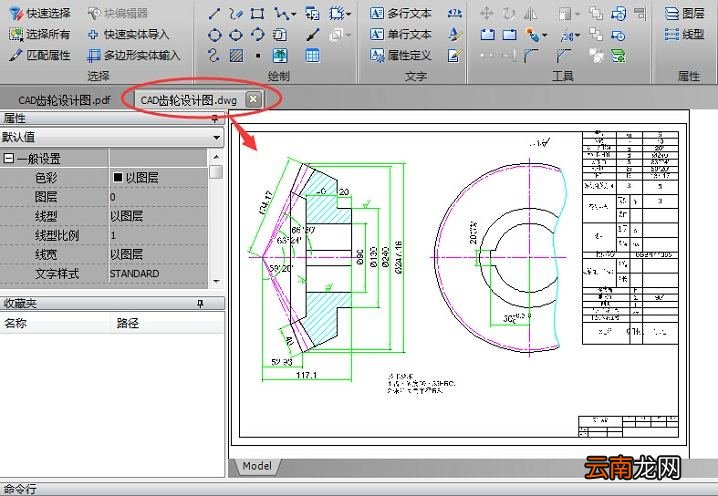This screenshot has height=496, width=718.
Task: Select the Model layout tab
Action: [257, 466]
